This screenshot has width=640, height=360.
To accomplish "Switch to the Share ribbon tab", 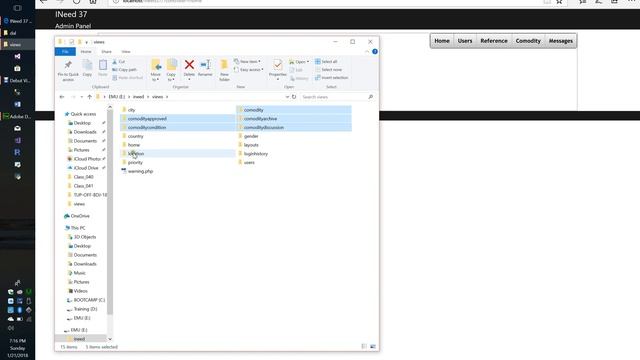I will point(107,51).
